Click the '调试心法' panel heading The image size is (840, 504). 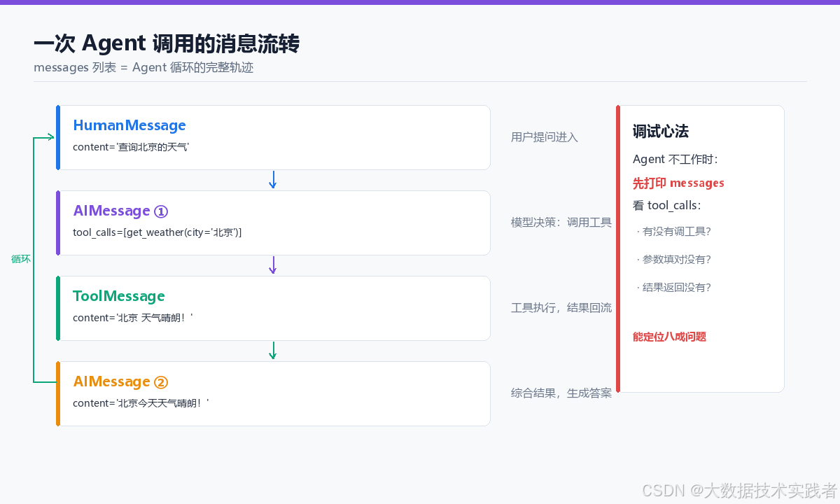point(661,132)
